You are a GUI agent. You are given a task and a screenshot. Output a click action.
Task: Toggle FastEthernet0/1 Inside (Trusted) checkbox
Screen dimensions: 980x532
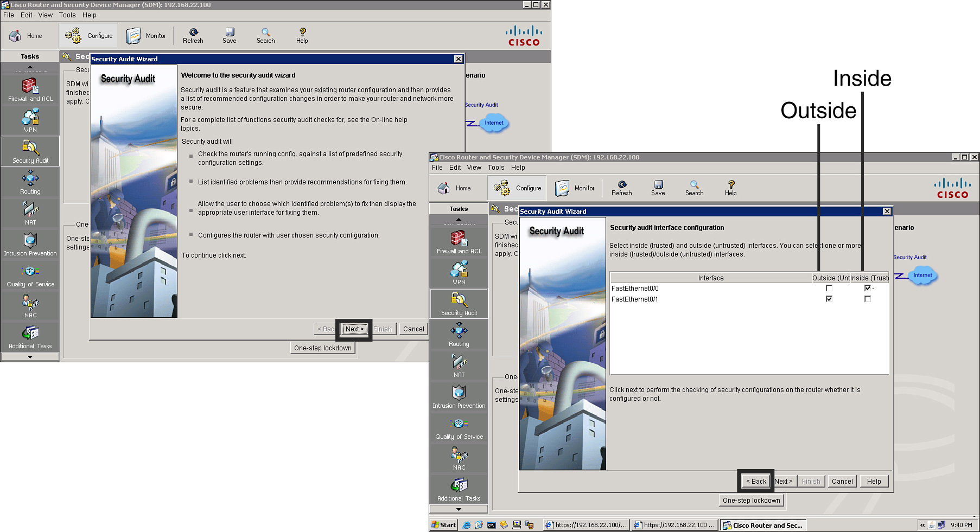coord(868,299)
